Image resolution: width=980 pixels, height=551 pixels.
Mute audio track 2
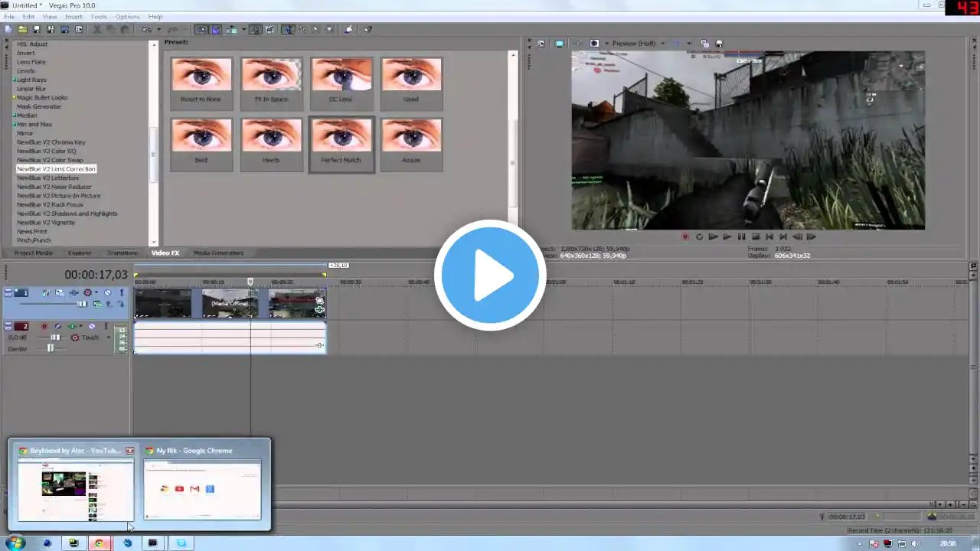pos(92,327)
